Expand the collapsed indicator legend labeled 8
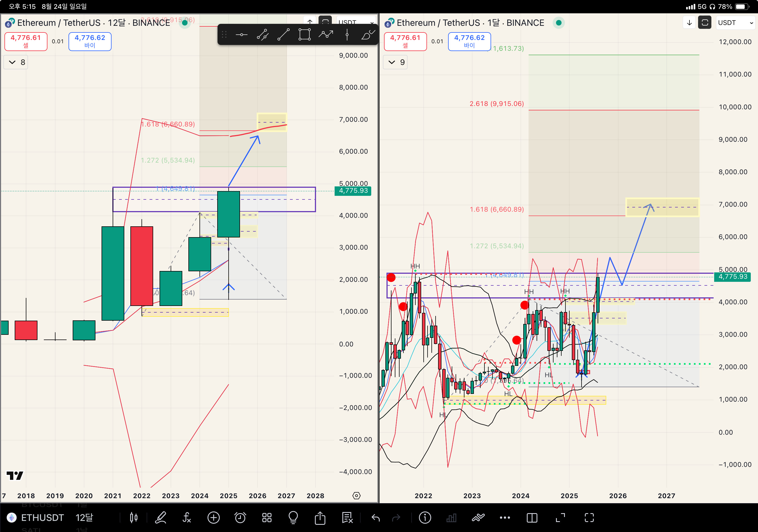The image size is (758, 532). [x=16, y=62]
